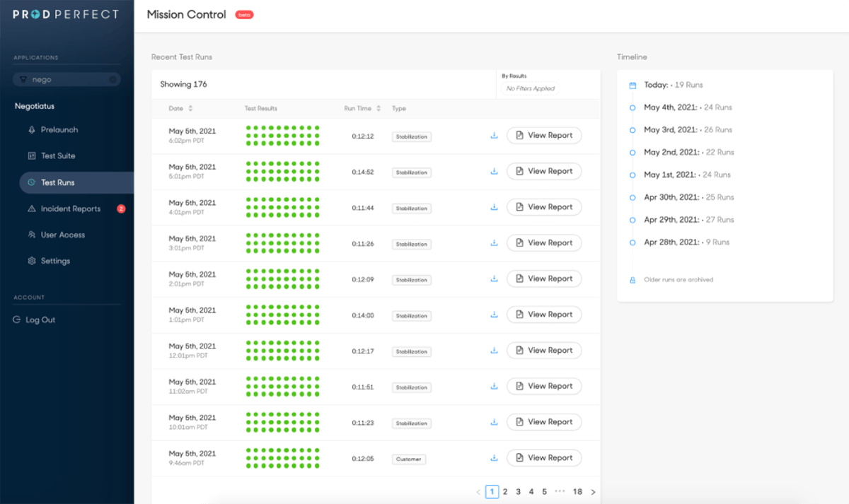This screenshot has width=849, height=504.
Task: Jump to results page 18
Action: point(577,492)
